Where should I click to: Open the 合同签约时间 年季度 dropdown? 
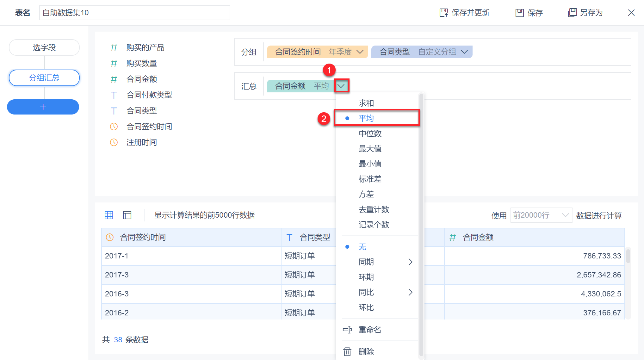[360, 52]
